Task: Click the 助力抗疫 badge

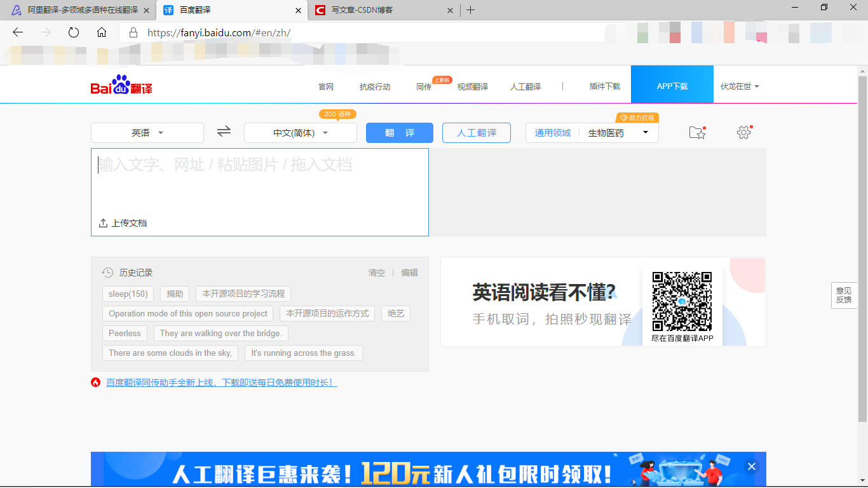Action: coord(637,118)
